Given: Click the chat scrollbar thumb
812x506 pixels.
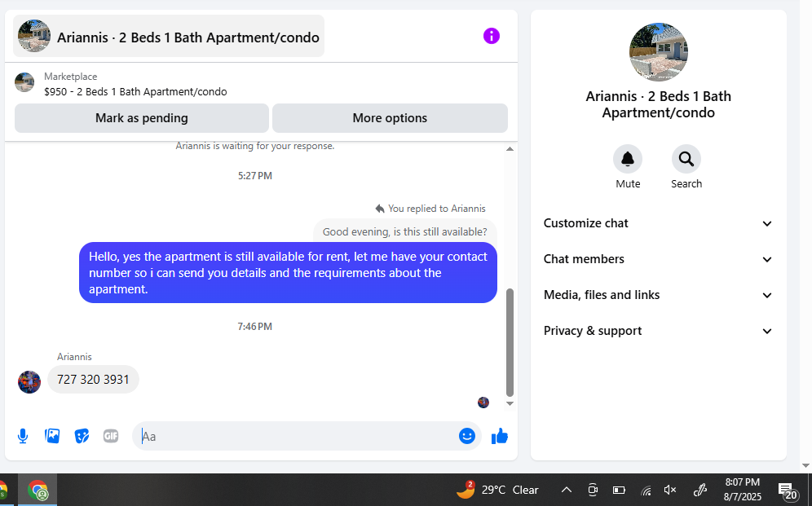Looking at the screenshot, I should (510, 342).
